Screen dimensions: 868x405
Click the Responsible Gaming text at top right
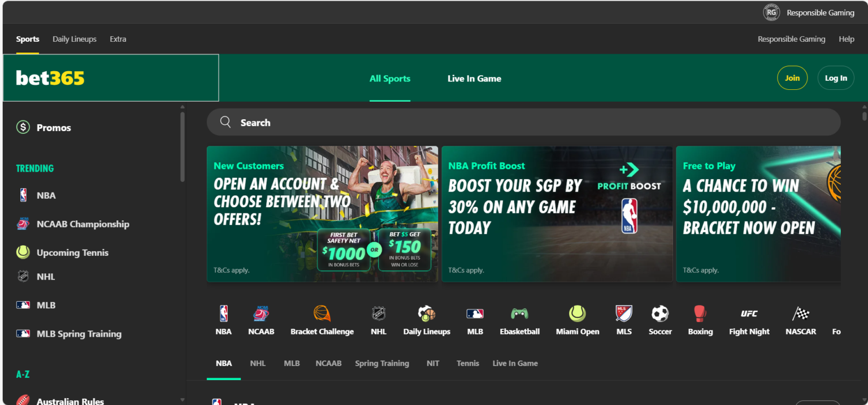pyautogui.click(x=821, y=12)
